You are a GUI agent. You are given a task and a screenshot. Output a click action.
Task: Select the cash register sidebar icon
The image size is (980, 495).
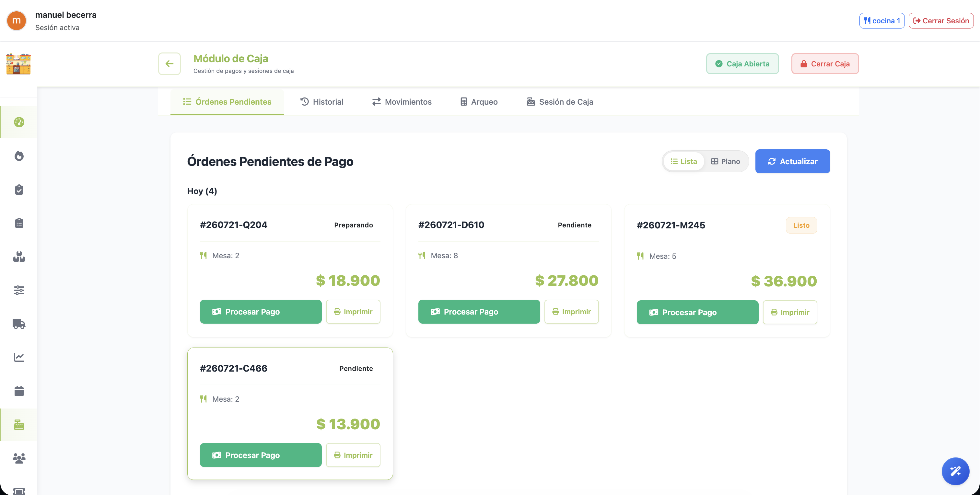click(19, 425)
